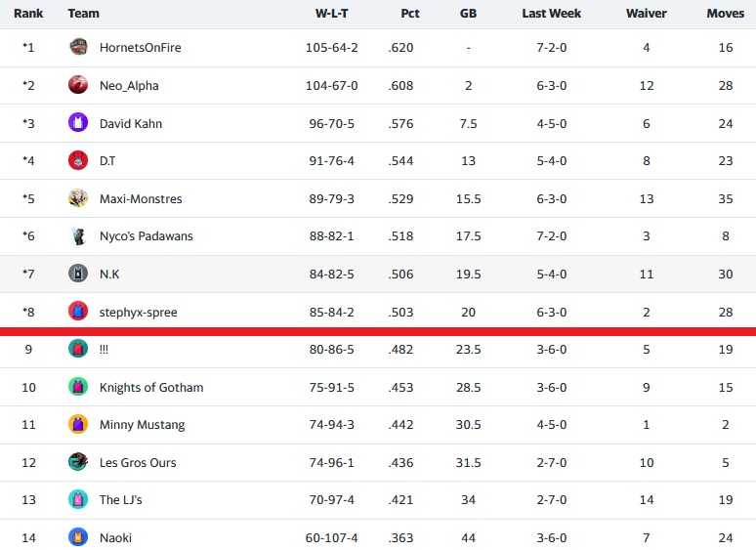Select the Maxi-Monstres team avatar
The image size is (756, 550).
click(77, 198)
